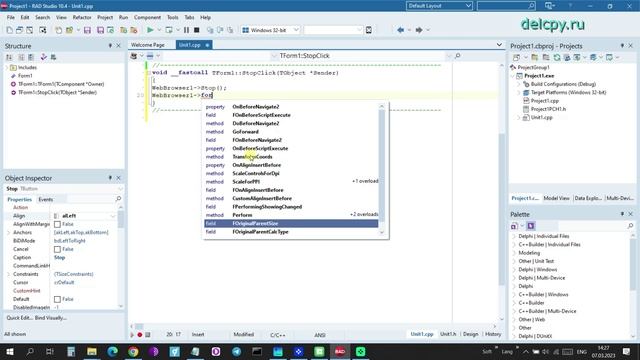
Task: Switch to Design bottom tab
Action: click(x=470, y=334)
